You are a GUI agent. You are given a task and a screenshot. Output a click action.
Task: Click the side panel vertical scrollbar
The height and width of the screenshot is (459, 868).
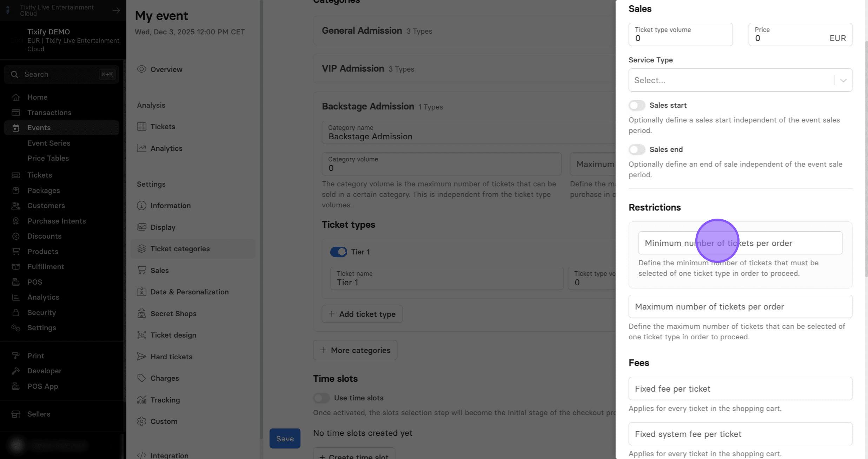click(866, 158)
